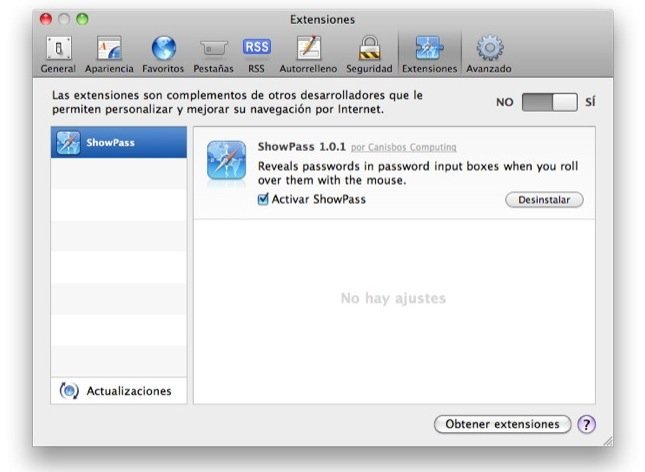Open help with the question mark button
This screenshot has width=645, height=472.
[586, 424]
